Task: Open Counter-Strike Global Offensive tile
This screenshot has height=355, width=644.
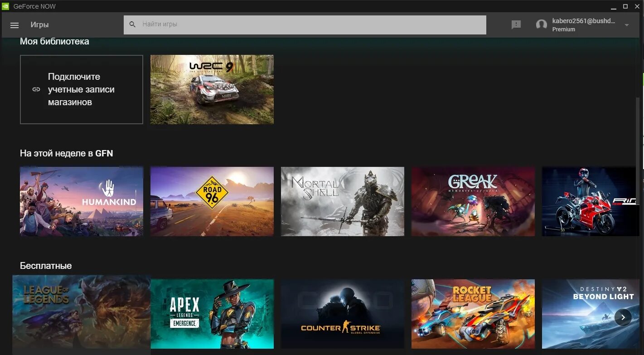Action: (343, 314)
